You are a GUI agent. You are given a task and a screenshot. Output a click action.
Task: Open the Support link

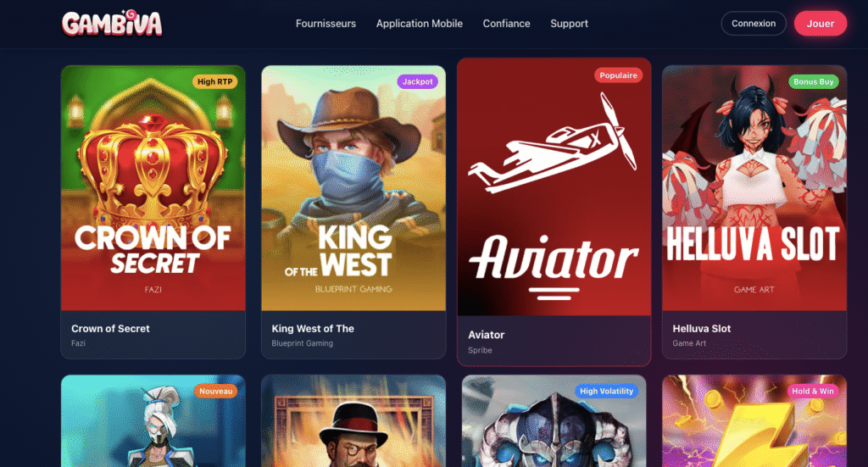(569, 24)
